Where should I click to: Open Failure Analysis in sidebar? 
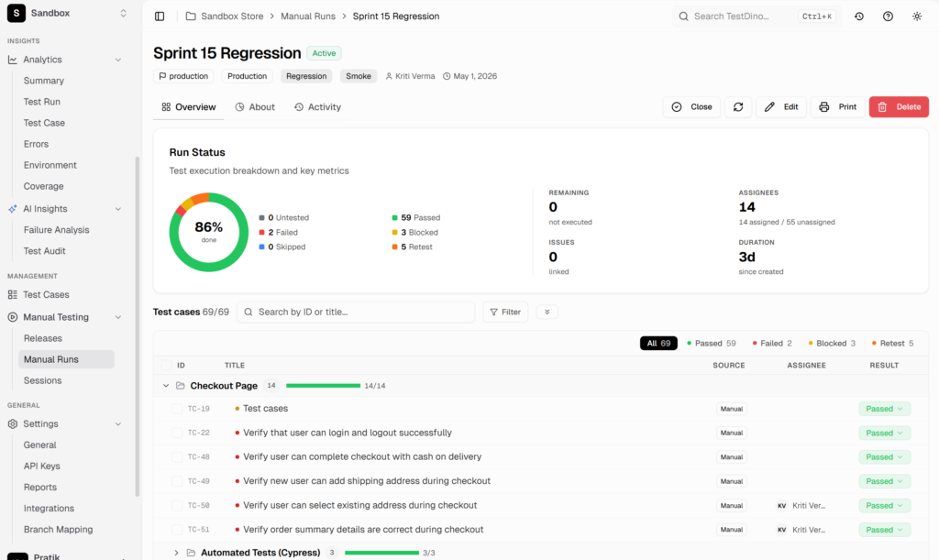[56, 230]
